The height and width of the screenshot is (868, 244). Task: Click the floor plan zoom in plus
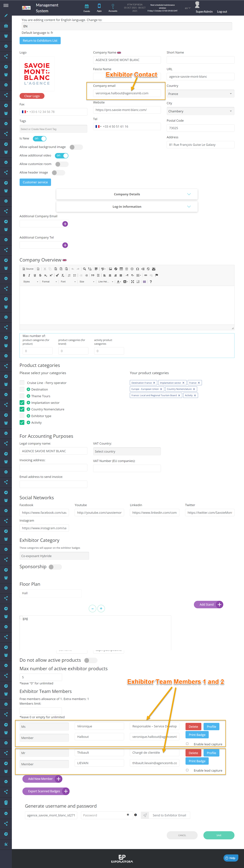[101, 609]
